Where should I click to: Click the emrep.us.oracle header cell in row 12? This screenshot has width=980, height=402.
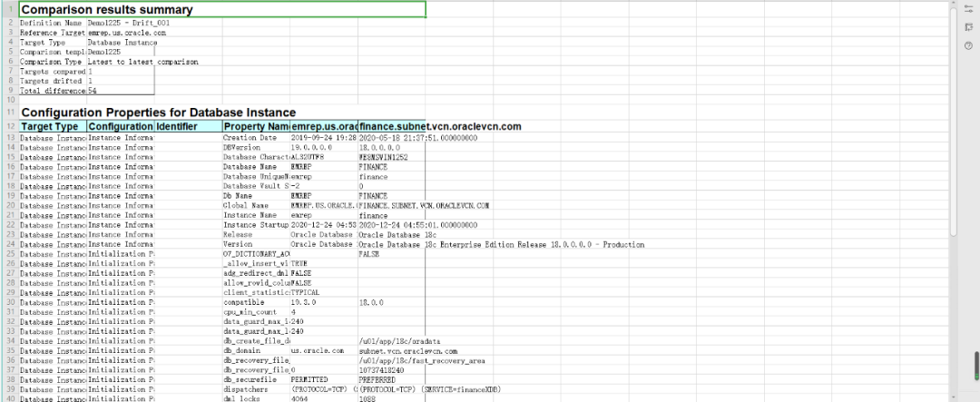pos(324,126)
